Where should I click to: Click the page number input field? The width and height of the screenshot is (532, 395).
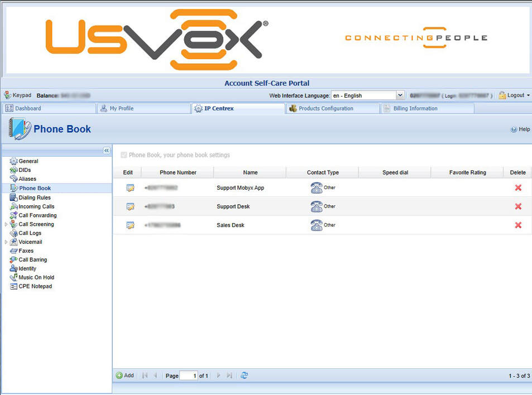tap(189, 375)
